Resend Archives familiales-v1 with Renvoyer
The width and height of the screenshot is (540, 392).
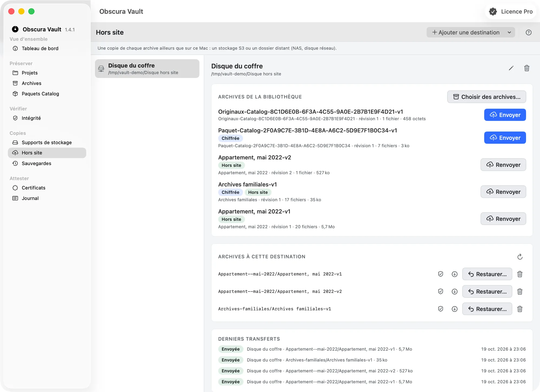(503, 192)
